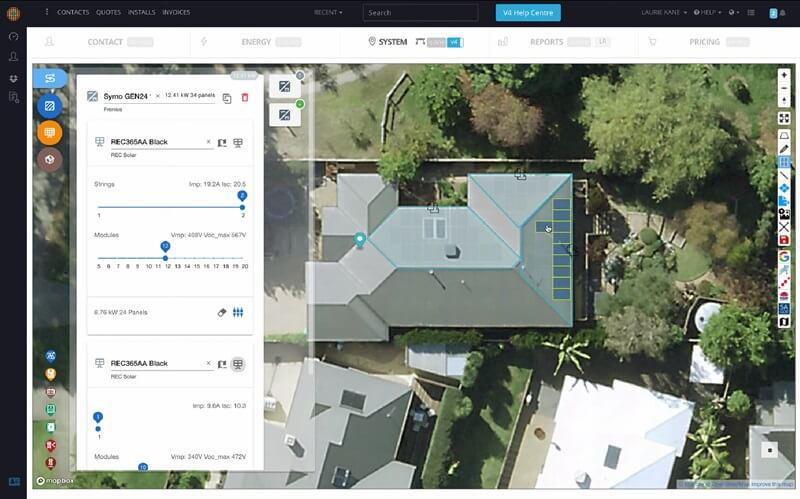The image size is (800, 499).
Task: Open the Help dropdown menu
Action: [708, 12]
